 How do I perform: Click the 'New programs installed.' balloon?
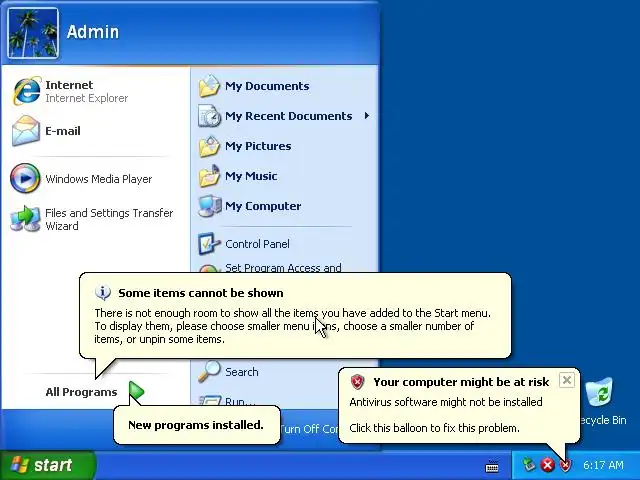point(197,425)
